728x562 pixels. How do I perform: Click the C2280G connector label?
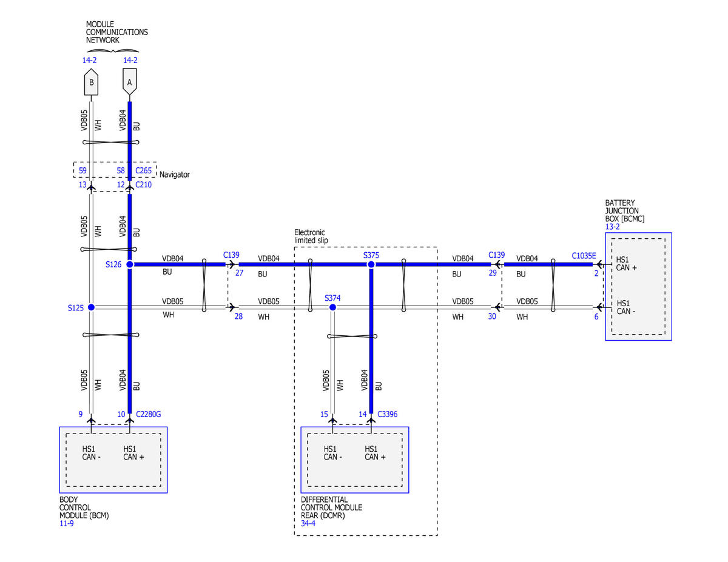tap(148, 415)
